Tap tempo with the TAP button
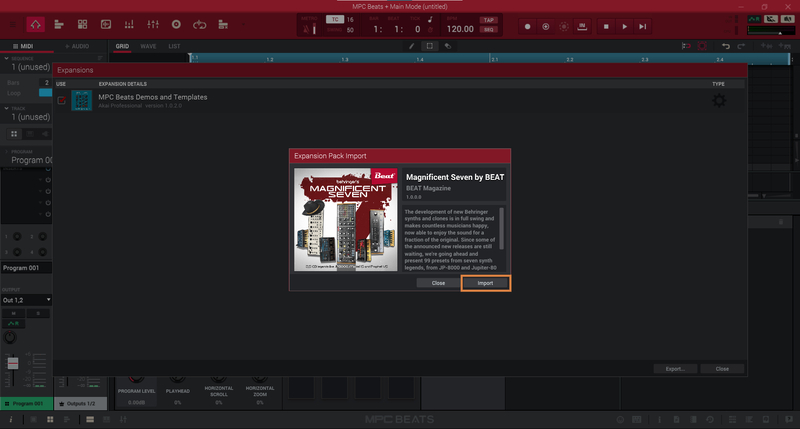The height and width of the screenshot is (429, 800). click(488, 20)
